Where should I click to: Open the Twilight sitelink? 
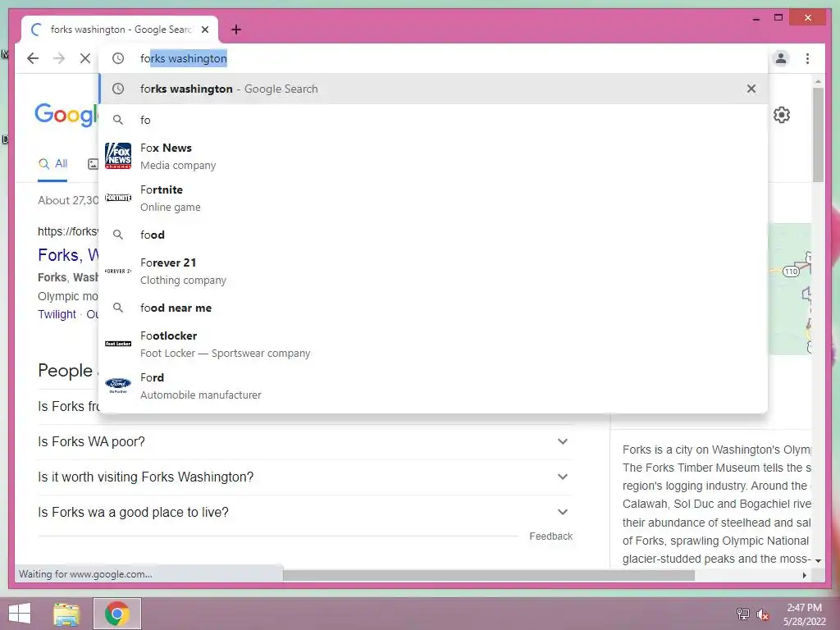(57, 314)
